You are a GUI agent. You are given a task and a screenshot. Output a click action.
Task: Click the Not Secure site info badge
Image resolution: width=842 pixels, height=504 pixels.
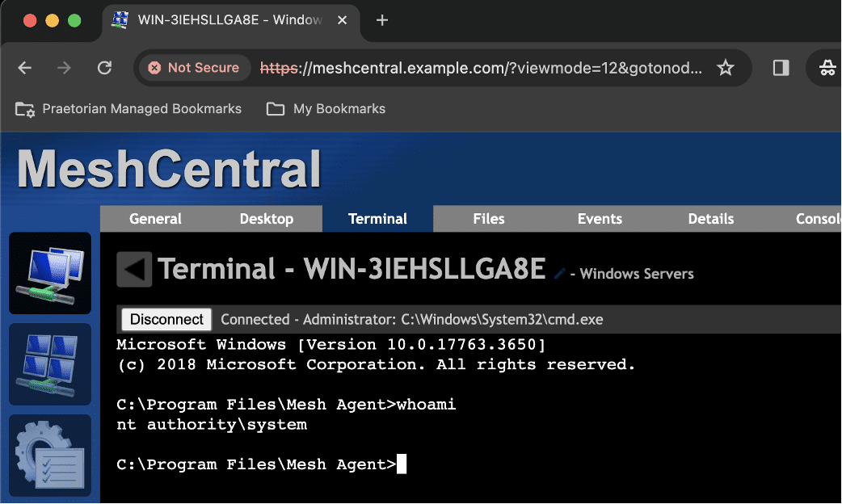pos(195,68)
